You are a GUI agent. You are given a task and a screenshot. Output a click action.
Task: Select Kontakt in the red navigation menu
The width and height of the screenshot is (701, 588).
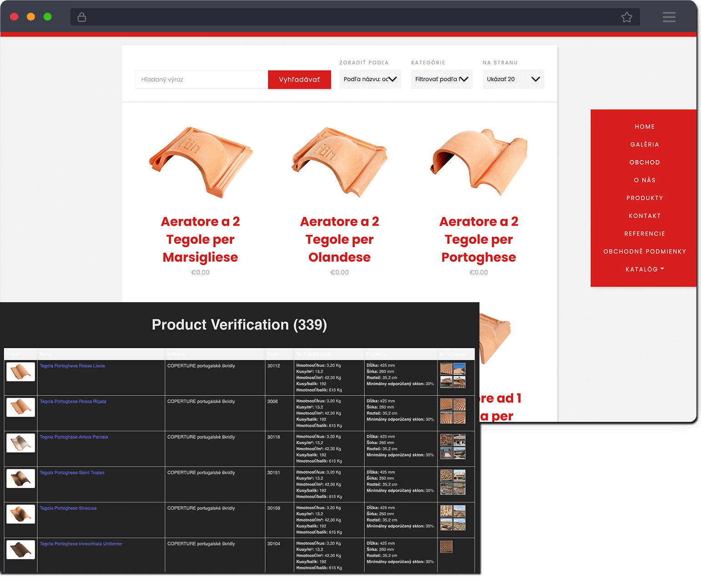click(645, 216)
